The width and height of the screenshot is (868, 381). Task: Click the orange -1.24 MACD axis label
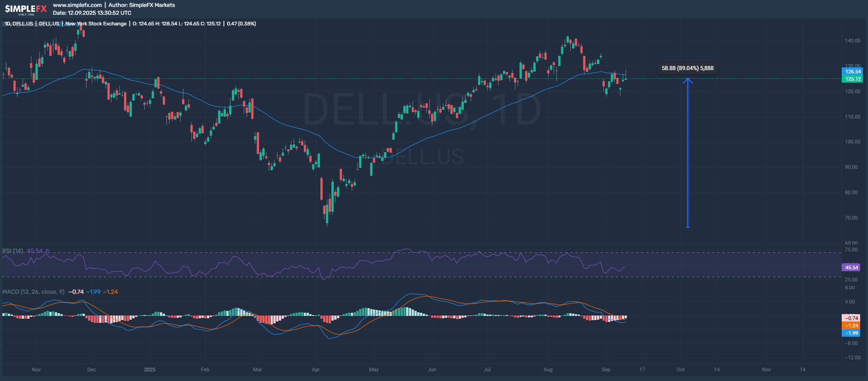[x=851, y=326]
